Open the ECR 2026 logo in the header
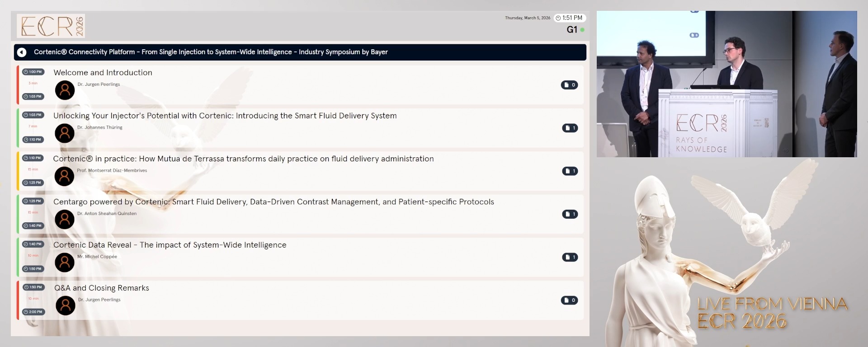Screen dimensions: 868x347 tap(51, 26)
